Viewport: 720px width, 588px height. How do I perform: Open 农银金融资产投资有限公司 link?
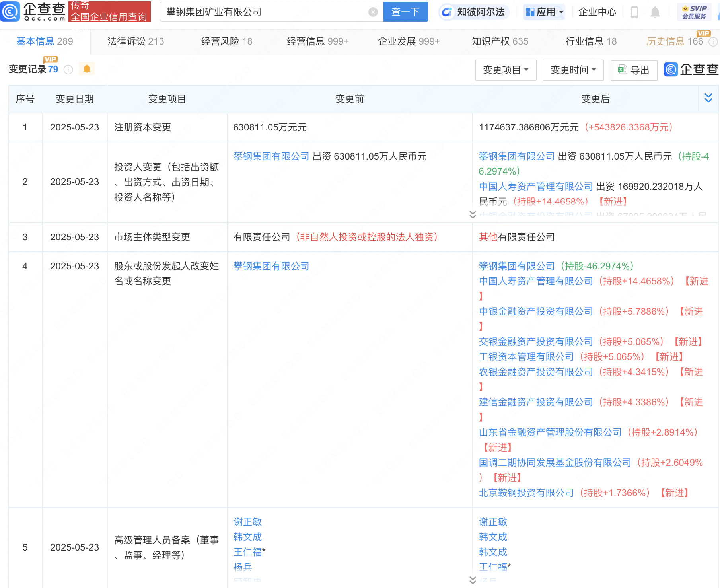536,372
